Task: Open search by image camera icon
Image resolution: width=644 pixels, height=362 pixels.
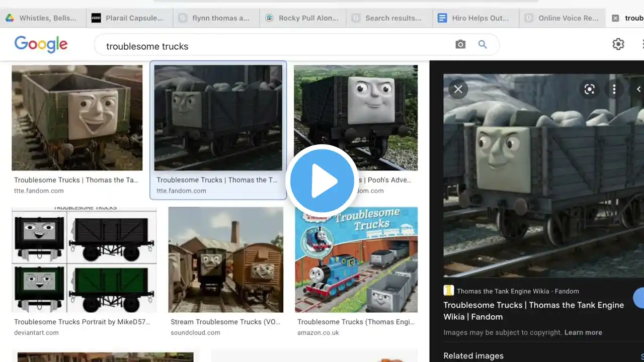Action: click(x=460, y=45)
